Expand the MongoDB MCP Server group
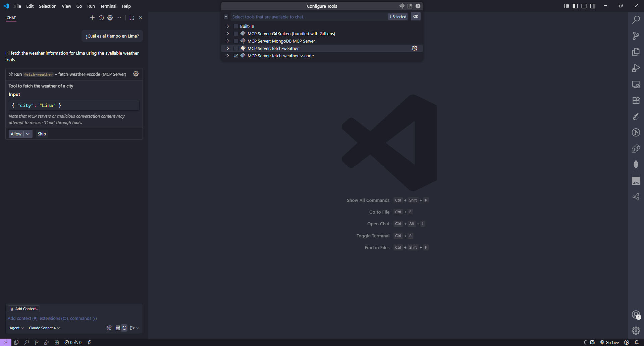This screenshot has width=644, height=346. [x=228, y=41]
